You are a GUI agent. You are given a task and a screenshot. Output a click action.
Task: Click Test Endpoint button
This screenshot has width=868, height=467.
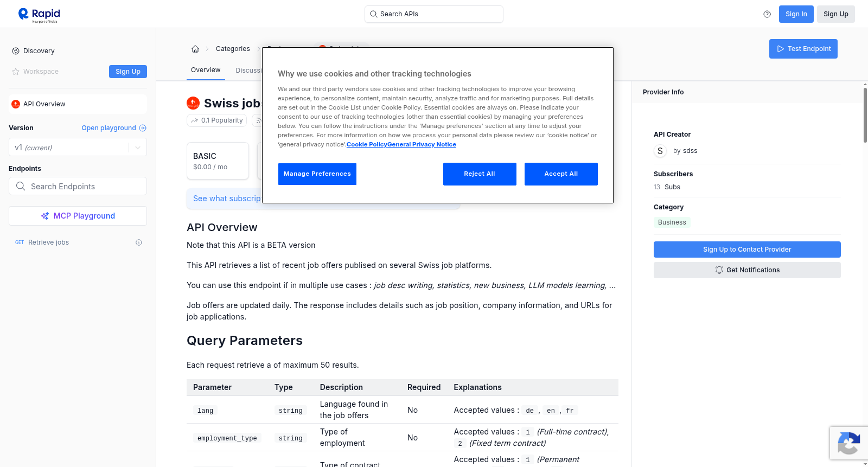[803, 49]
